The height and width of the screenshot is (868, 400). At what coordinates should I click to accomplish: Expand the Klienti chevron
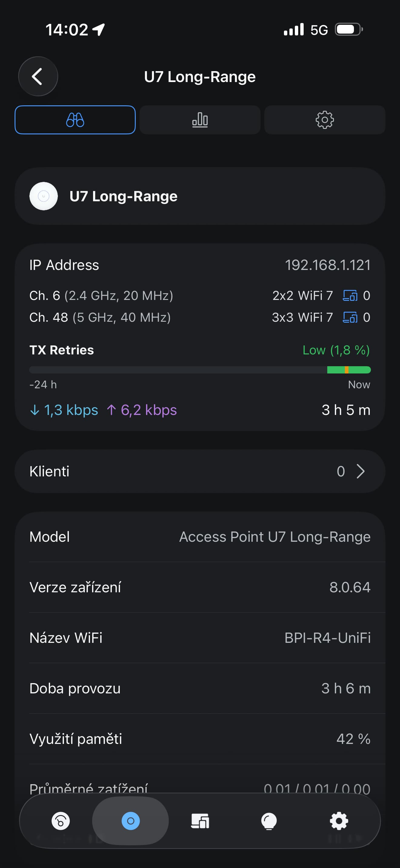pos(361,472)
